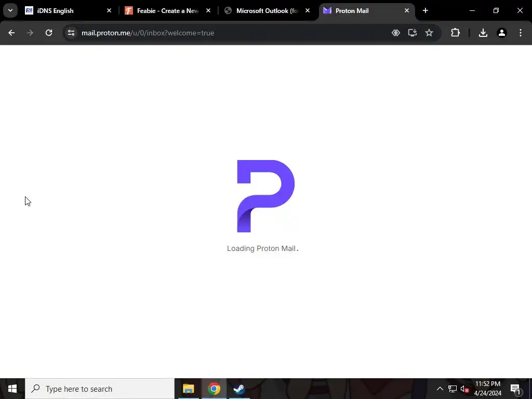Open the Windows Start menu
532x399 pixels.
pos(12,389)
